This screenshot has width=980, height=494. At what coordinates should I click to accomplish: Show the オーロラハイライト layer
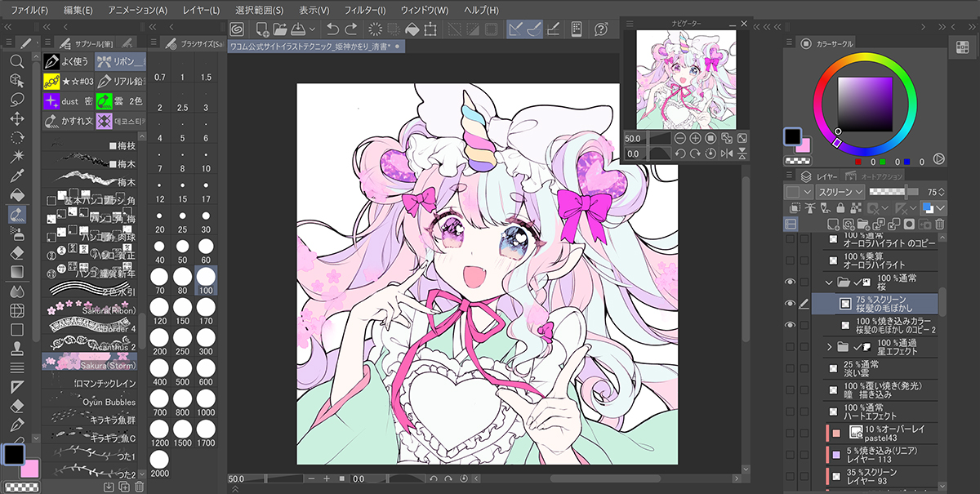coord(790,260)
